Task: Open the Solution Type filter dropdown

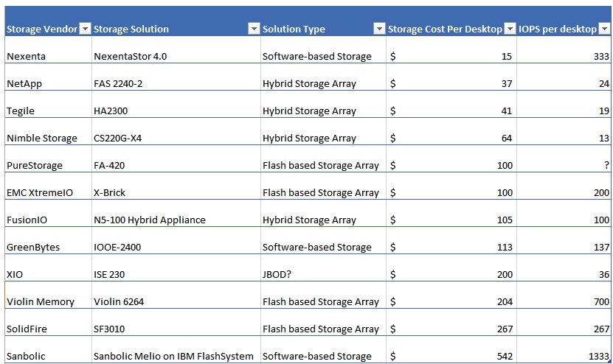Action: [x=379, y=29]
